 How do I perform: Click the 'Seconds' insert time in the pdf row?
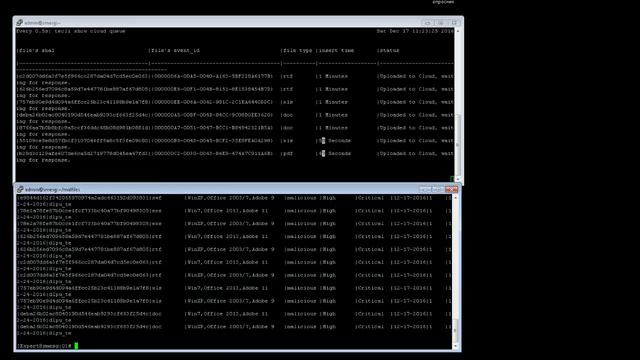340,153
